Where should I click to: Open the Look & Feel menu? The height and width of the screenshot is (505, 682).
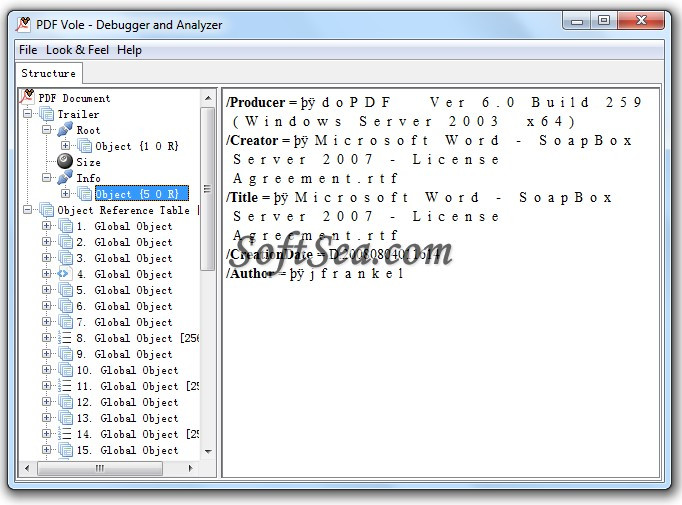click(77, 50)
